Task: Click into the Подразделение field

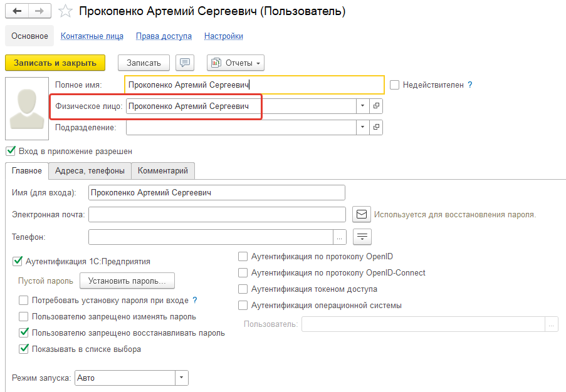Action: [241, 127]
